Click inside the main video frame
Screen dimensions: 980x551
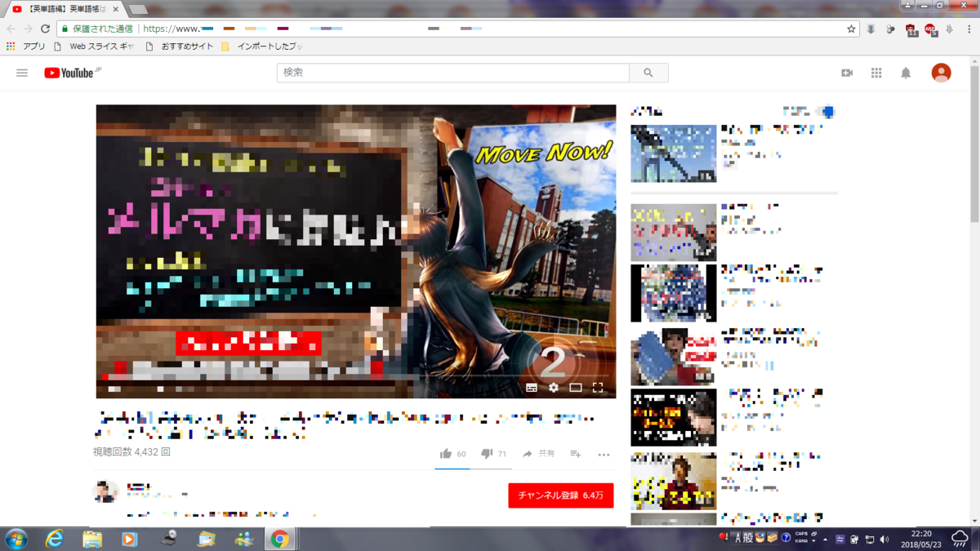pos(356,251)
